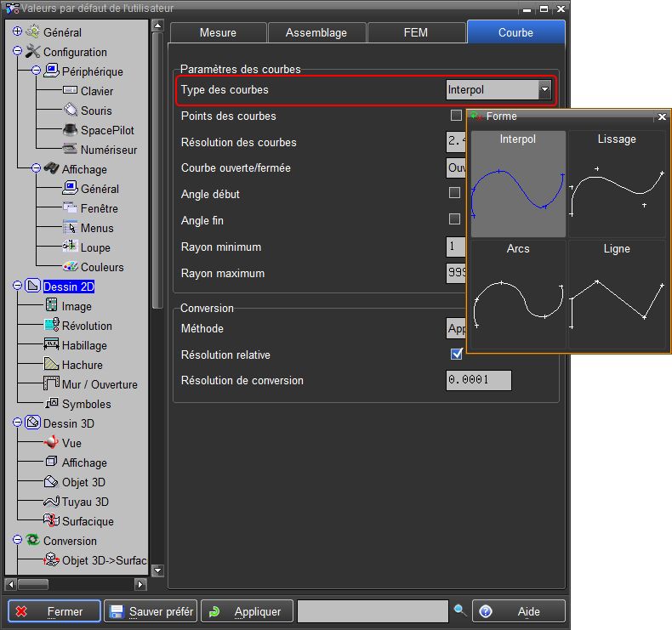The height and width of the screenshot is (630, 672).
Task: Click the search magnifier icon
Action: pos(460,610)
